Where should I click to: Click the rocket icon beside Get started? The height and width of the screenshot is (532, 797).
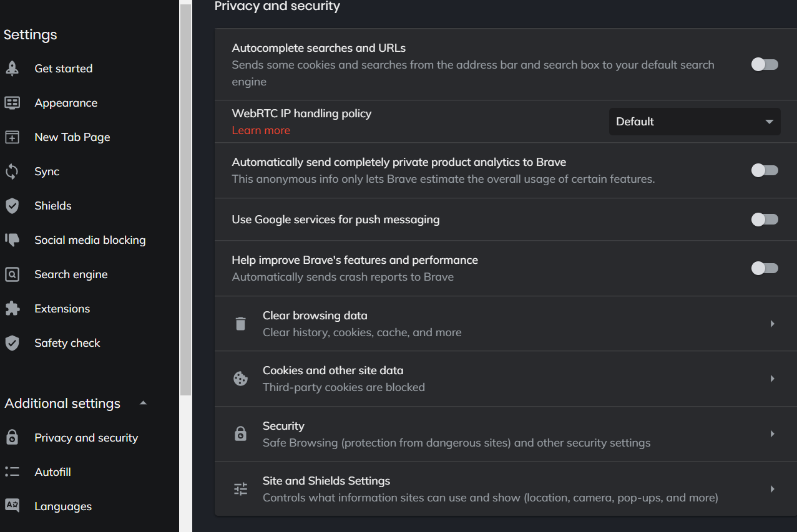pos(12,69)
